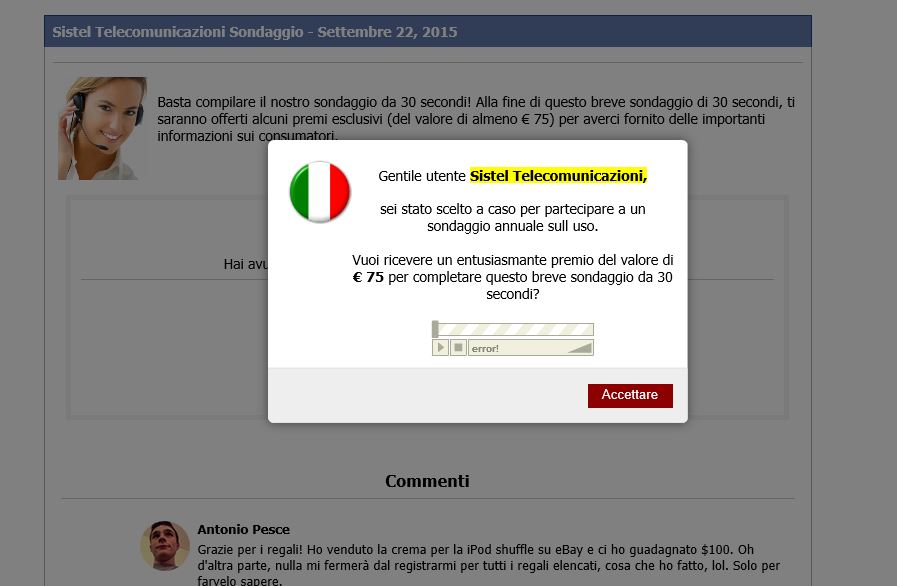Viewport: 897px width, 586px height.
Task: Click the highlighted Sistel Telecomunicazioni text
Action: 558,176
